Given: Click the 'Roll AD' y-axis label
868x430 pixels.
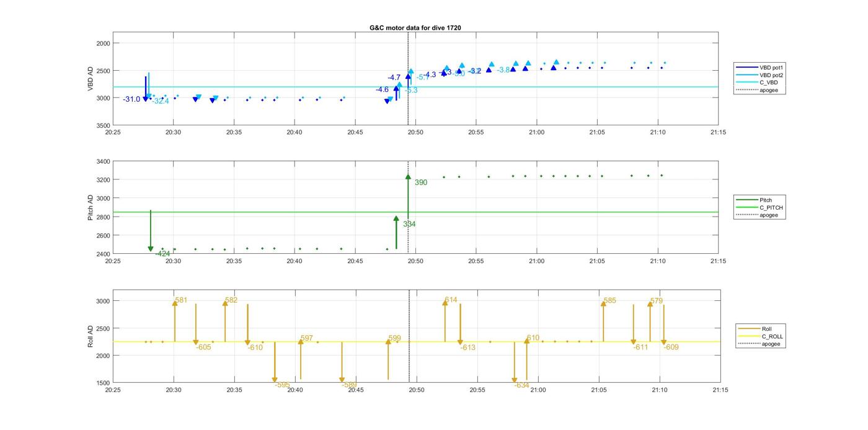Looking at the screenshot, I should tap(91, 336).
